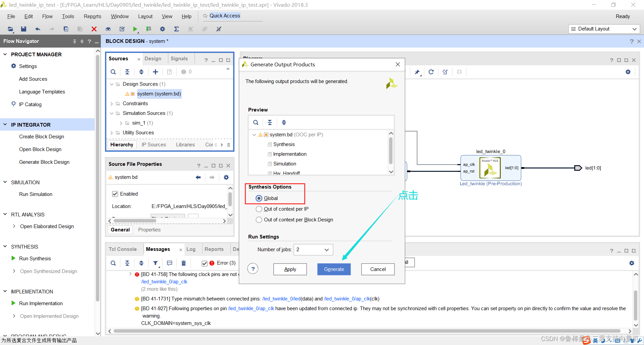Click the help question-mark button in the dialog
Viewport: 644px width, 345px height.
pos(253,269)
